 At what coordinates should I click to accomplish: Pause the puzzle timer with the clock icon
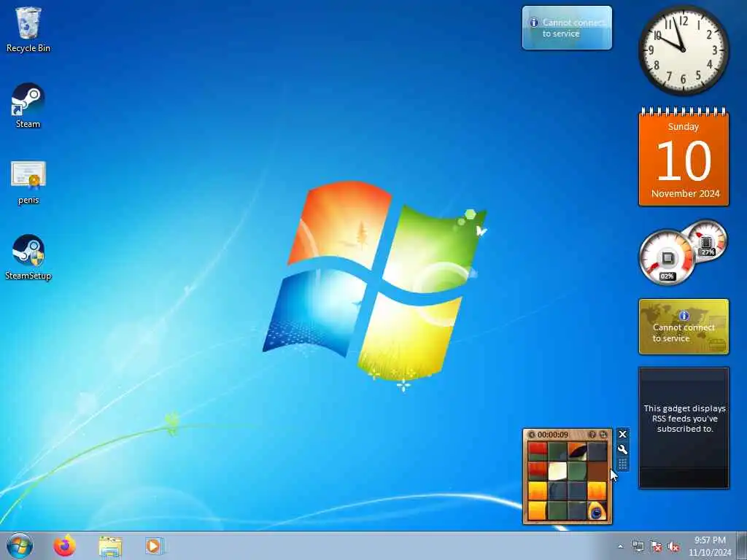532,435
